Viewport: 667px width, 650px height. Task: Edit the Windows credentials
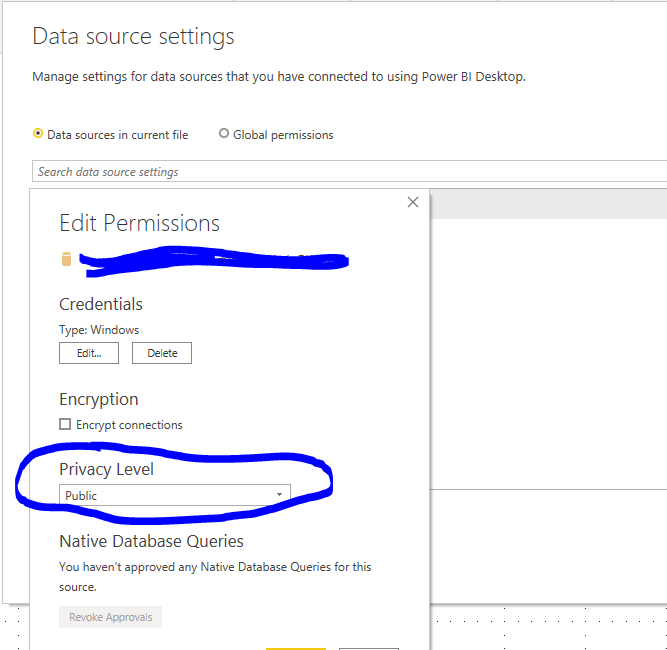pos(89,353)
